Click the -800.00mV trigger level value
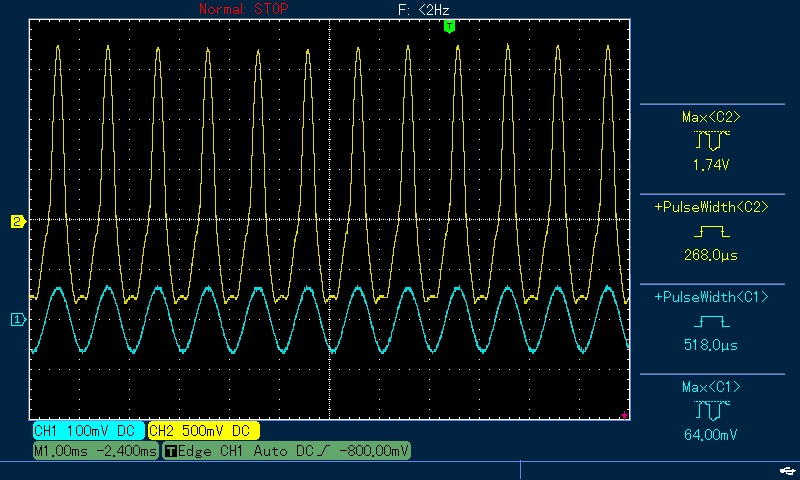 373,451
